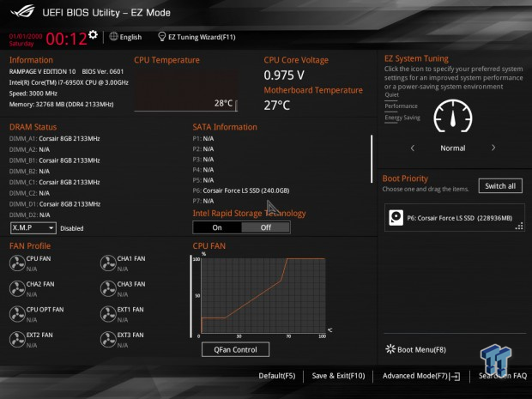Click the EXT3 FAN profile icon
This screenshot has width=532, height=399.
(108, 340)
